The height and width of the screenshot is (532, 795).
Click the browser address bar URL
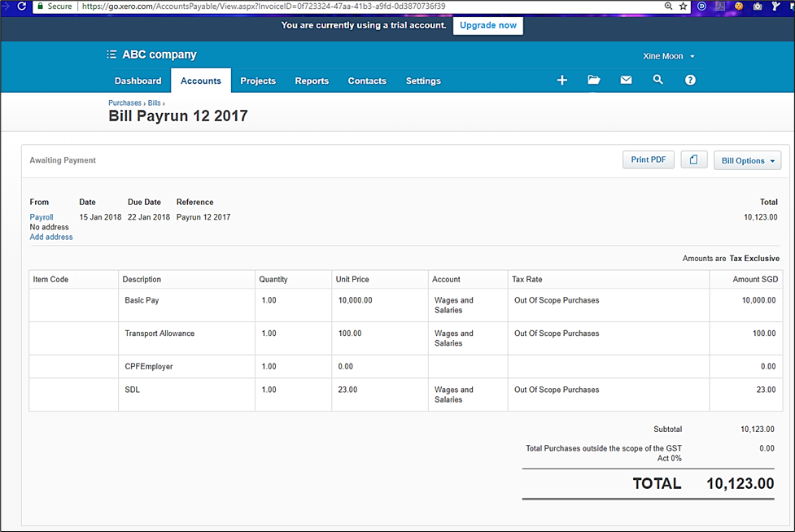point(264,6)
